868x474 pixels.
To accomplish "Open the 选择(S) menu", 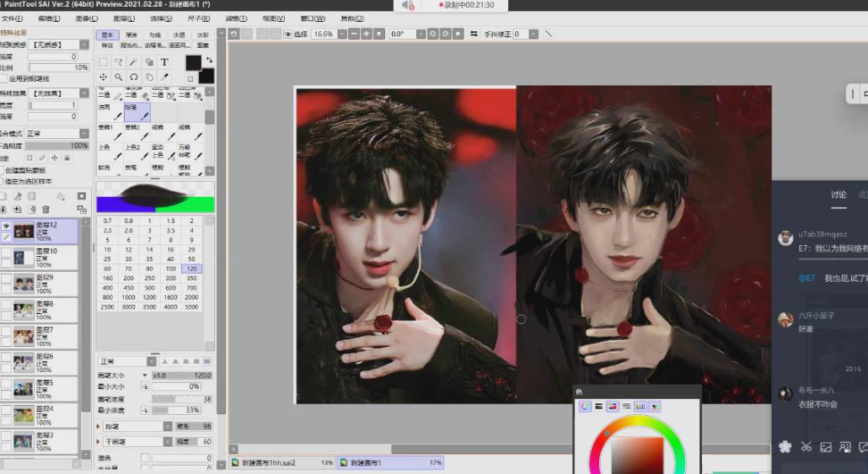I will pyautogui.click(x=161, y=19).
